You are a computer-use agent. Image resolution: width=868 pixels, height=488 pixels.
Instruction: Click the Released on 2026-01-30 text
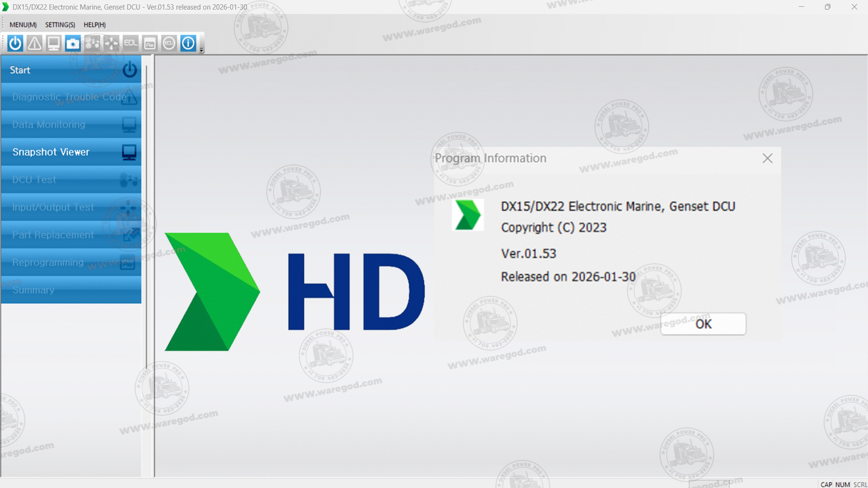pyautogui.click(x=568, y=277)
